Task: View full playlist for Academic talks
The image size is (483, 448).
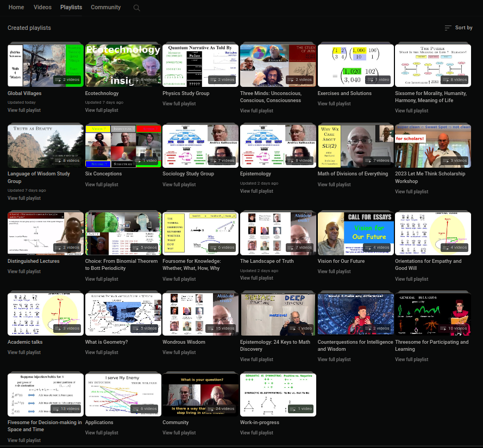Action: [24, 352]
